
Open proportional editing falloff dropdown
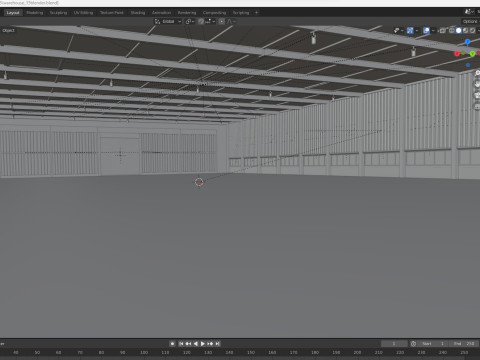click(x=231, y=21)
